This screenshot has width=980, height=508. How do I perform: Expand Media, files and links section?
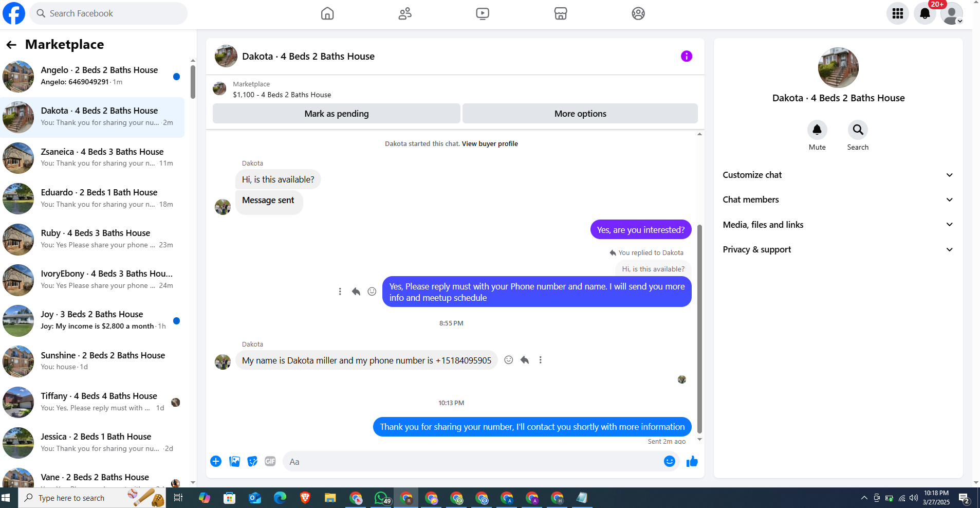point(838,225)
